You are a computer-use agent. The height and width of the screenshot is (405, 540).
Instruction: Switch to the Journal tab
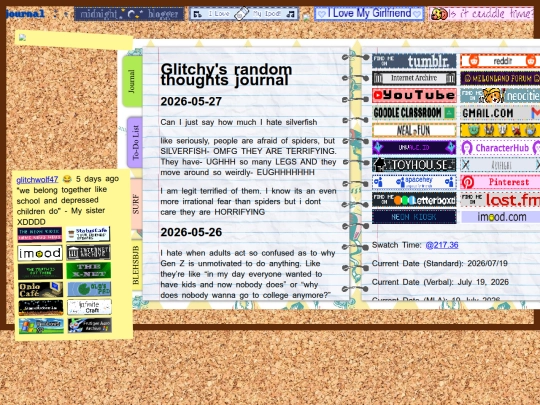pyautogui.click(x=133, y=81)
